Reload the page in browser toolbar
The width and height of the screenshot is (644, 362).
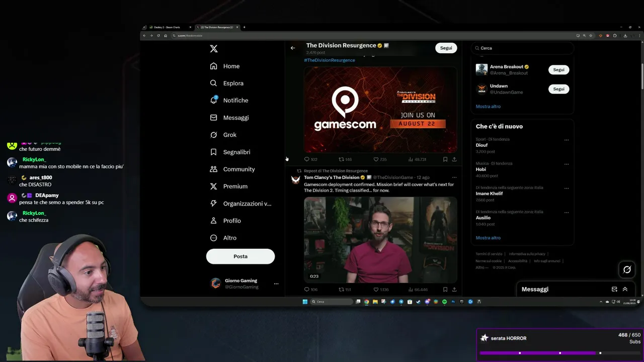158,36
